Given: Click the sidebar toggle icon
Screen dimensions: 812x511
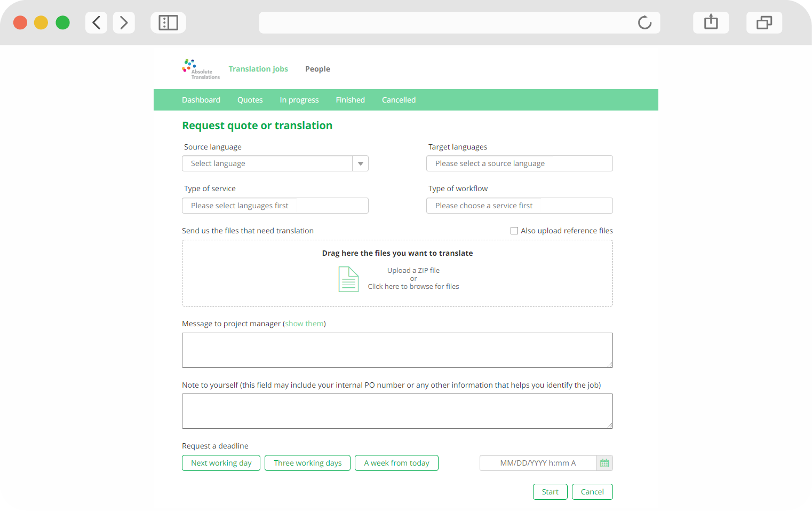Looking at the screenshot, I should (x=168, y=22).
